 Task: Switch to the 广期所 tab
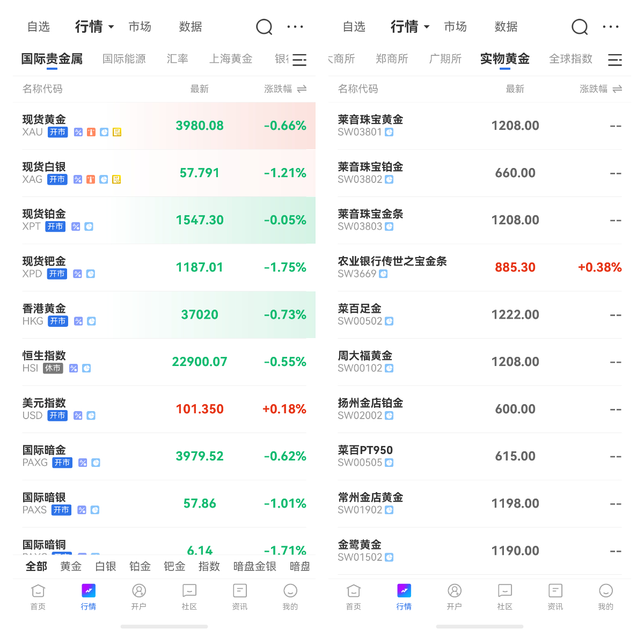445,58
